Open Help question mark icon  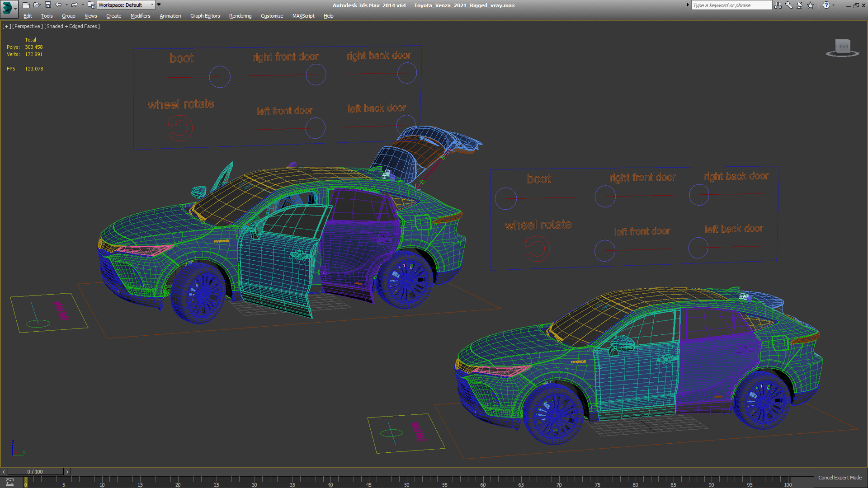click(x=826, y=5)
